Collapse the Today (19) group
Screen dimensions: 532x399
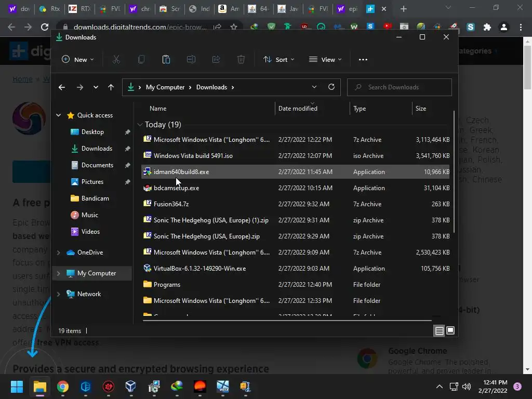(x=140, y=125)
